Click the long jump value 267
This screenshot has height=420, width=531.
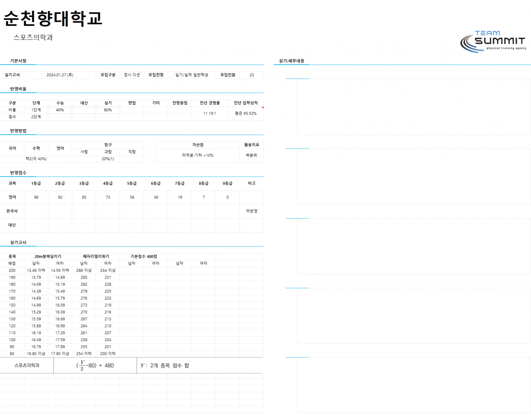pyautogui.click(x=84, y=319)
